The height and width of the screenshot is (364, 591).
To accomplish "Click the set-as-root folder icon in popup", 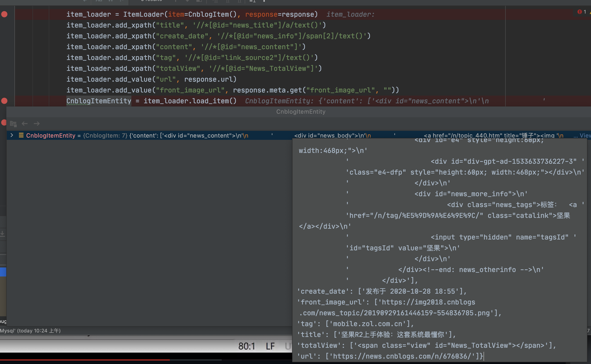I will tap(13, 124).
